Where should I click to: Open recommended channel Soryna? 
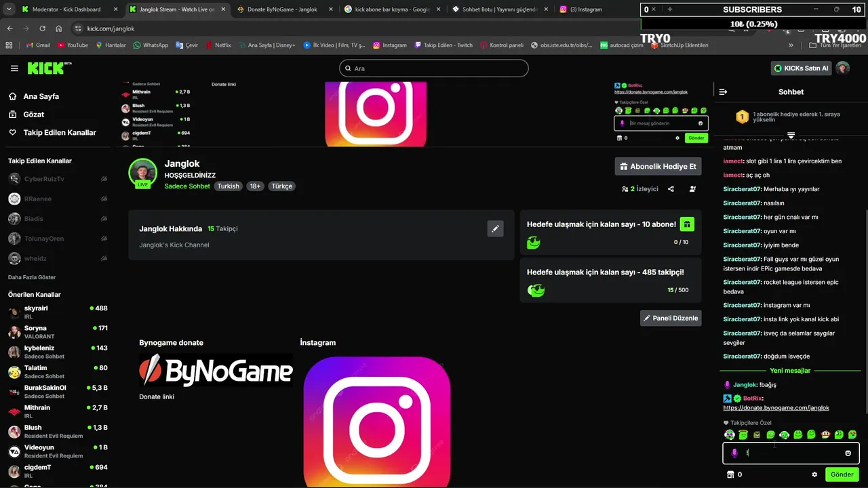[x=58, y=332]
